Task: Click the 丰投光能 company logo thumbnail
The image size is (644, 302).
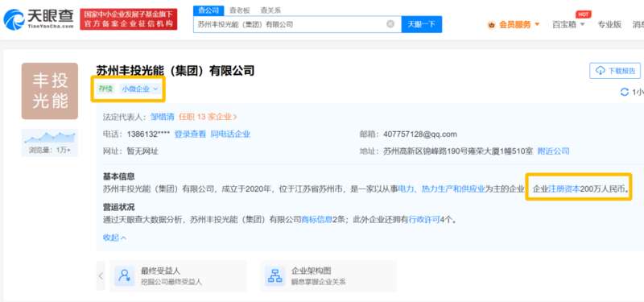Action: [x=50, y=91]
